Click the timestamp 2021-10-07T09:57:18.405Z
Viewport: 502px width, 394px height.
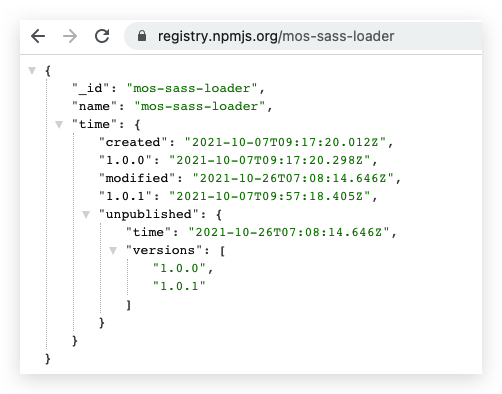(270, 196)
